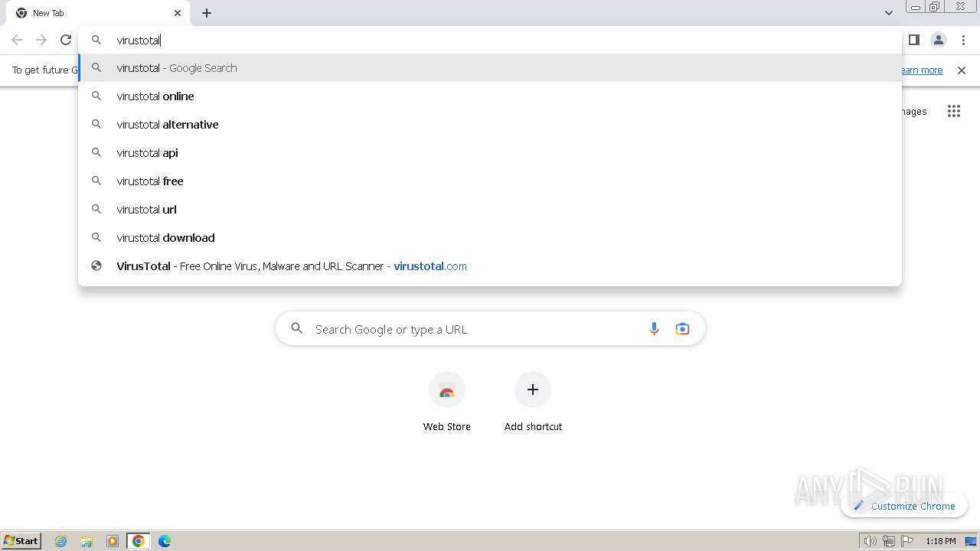Reload the current page
The height and width of the screenshot is (551, 980).
66,40
